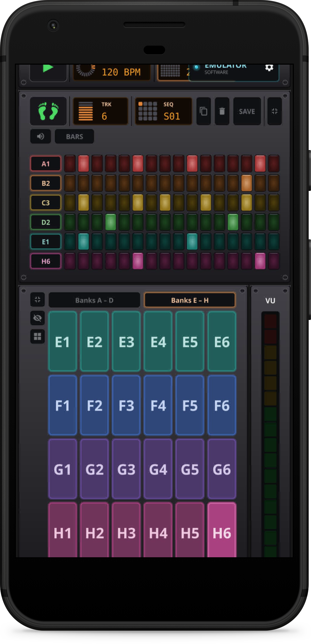Trigger pad E5

pyautogui.click(x=190, y=341)
